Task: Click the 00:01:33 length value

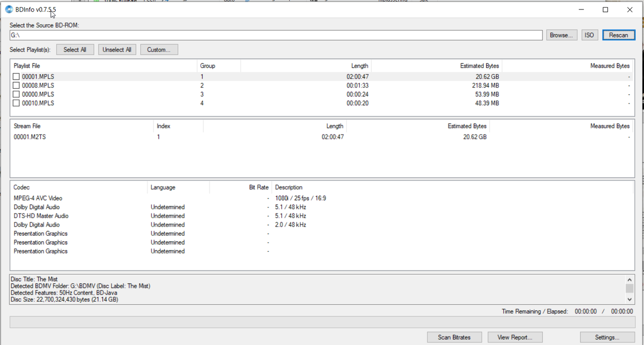Action: (x=357, y=86)
